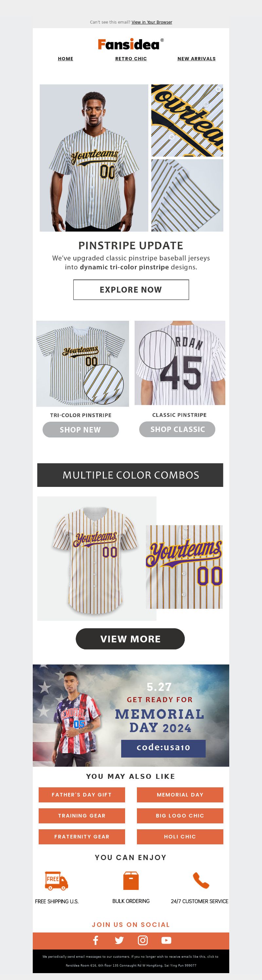Click the SHOP CLASSIC button
Screen dimensions: 262x980
point(177,429)
